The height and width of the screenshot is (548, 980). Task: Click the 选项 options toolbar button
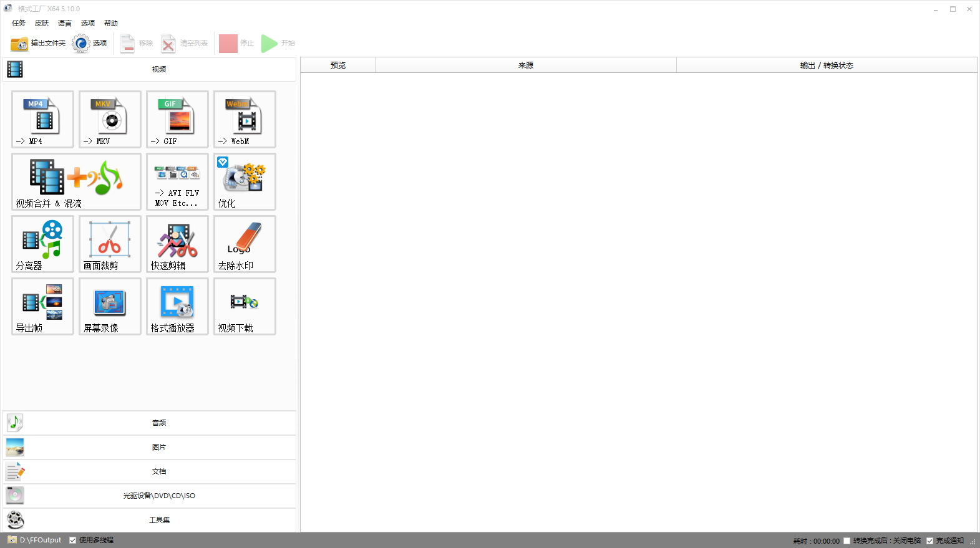tap(90, 43)
